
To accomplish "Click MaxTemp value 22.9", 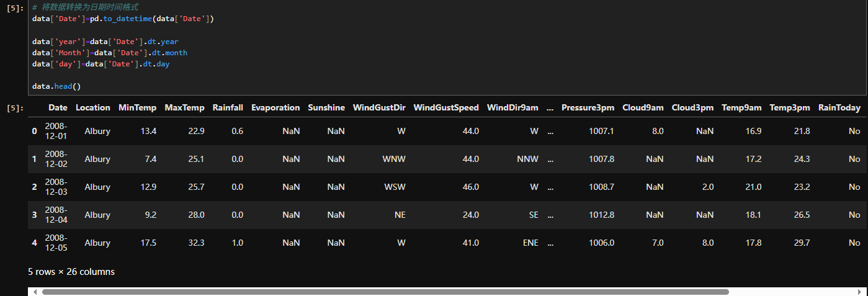I will tap(196, 131).
